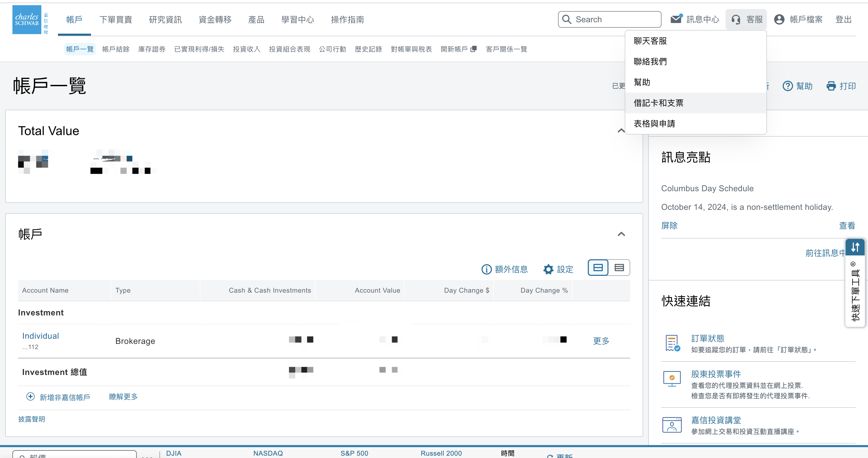868x458 pixels.
Task: Click the additional info circle icon
Action: [486, 269]
